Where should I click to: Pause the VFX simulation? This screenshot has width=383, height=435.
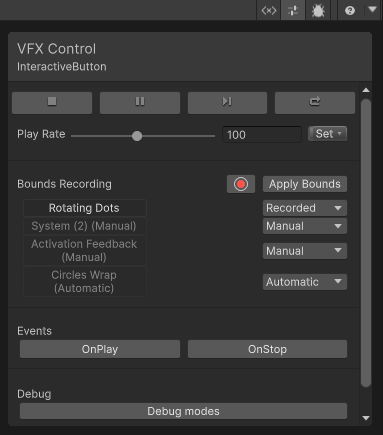tap(140, 103)
